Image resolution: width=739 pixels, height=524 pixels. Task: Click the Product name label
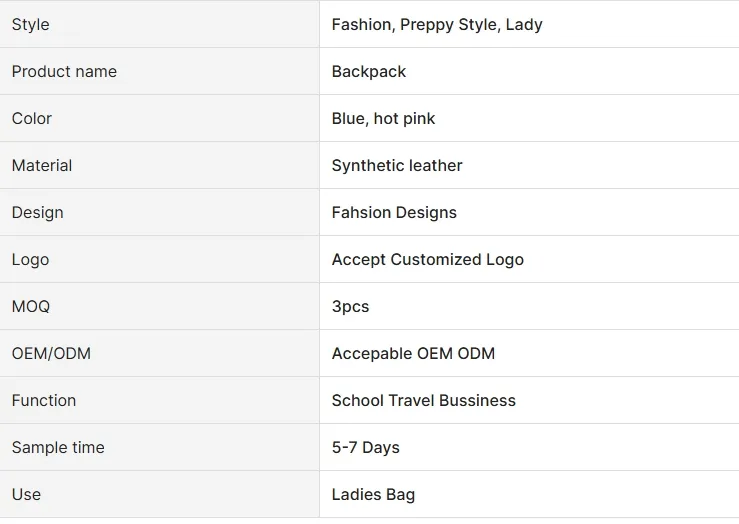(64, 71)
